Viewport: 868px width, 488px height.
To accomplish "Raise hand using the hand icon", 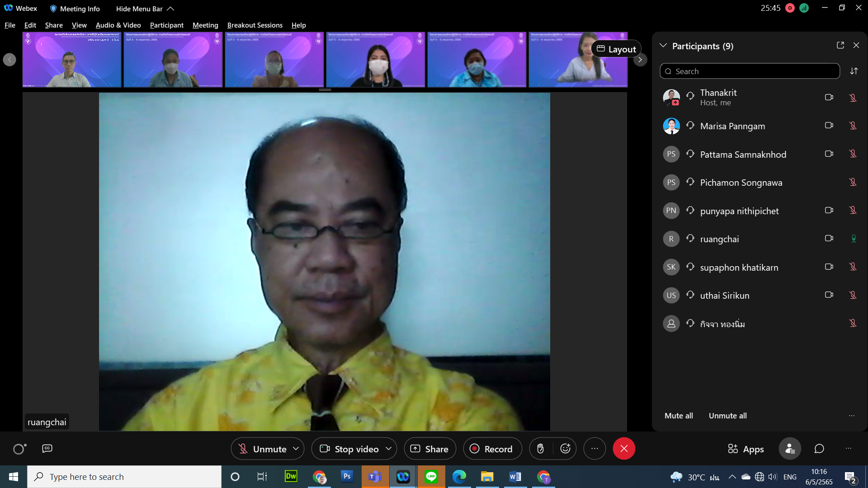I will click(540, 449).
